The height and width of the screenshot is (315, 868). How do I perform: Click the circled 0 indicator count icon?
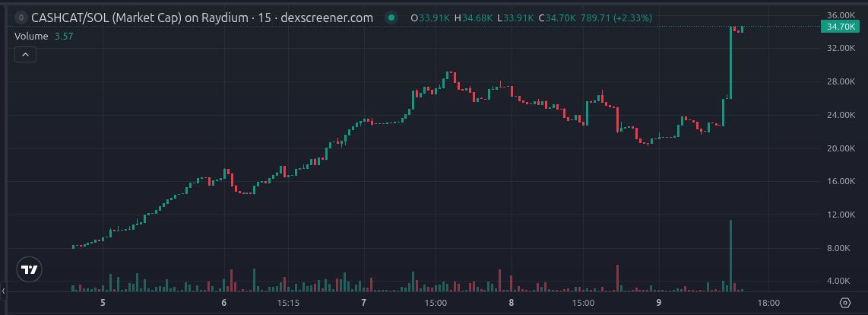click(x=21, y=17)
